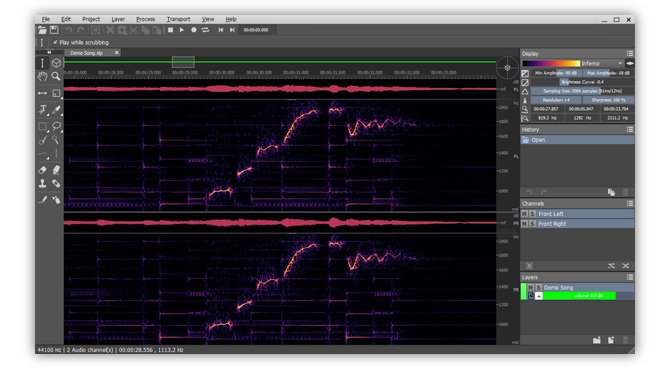Adjust the Sampling Size slider
The width and height of the screenshot is (670, 369).
click(582, 91)
